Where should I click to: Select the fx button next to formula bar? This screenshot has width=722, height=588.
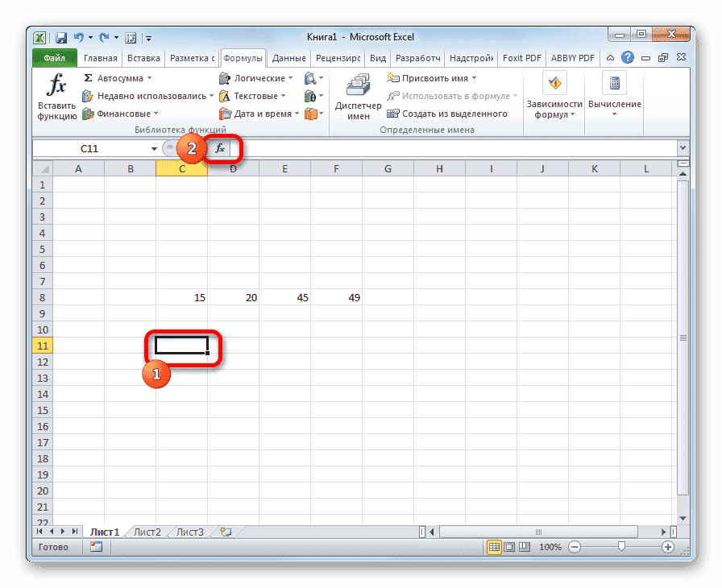(x=218, y=148)
